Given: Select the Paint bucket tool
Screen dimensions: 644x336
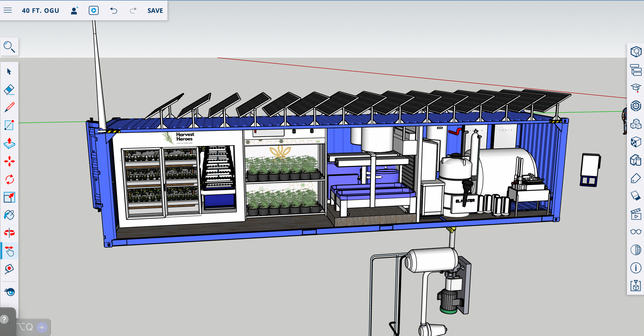Looking at the screenshot, I should pyautogui.click(x=9, y=215).
